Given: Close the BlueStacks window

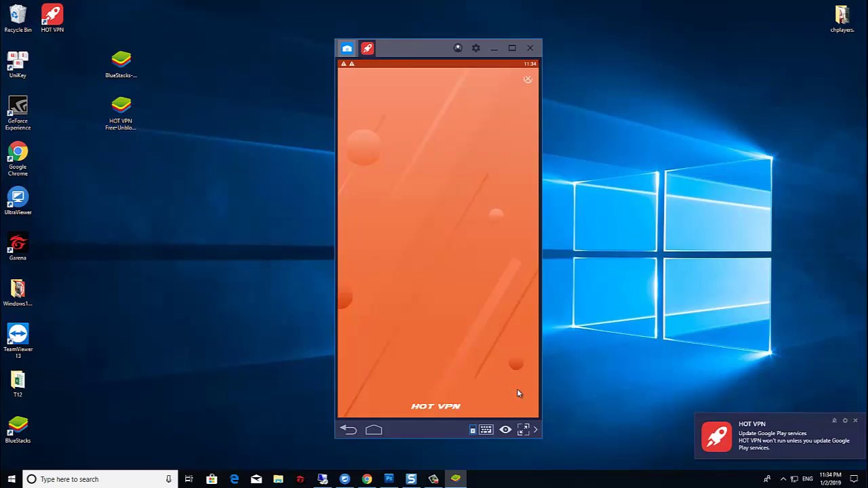Looking at the screenshot, I should (x=530, y=48).
